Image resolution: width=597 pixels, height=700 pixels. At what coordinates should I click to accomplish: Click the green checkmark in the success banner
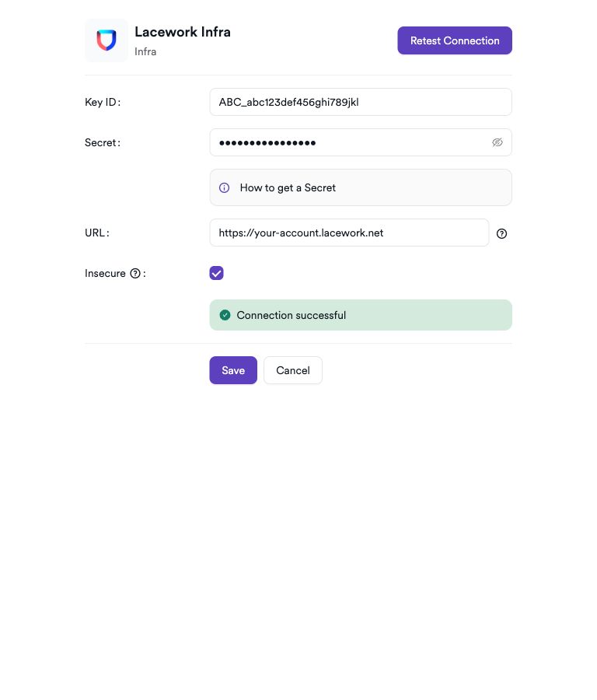click(225, 314)
